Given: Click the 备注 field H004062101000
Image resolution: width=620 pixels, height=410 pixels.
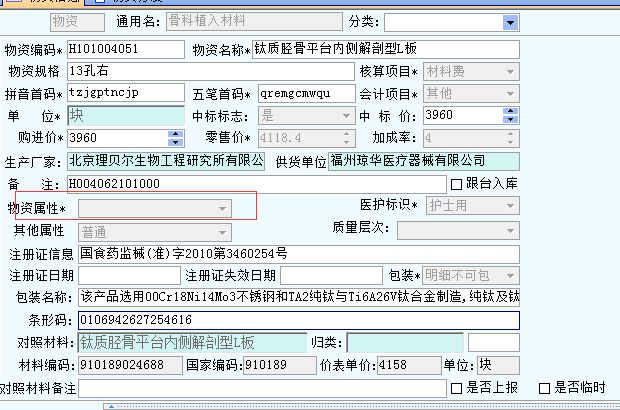Looking at the screenshot, I should [x=256, y=185].
